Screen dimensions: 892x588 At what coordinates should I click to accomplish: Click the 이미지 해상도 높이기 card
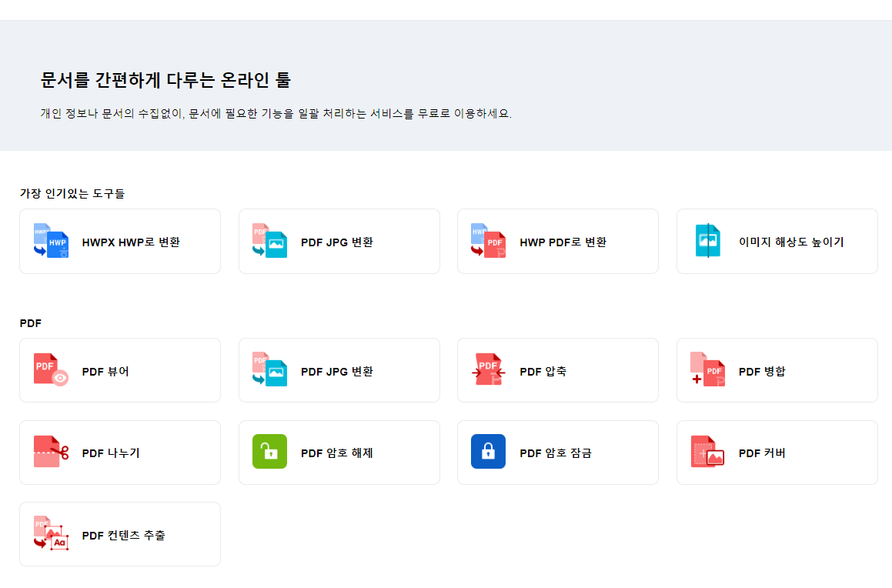point(777,240)
